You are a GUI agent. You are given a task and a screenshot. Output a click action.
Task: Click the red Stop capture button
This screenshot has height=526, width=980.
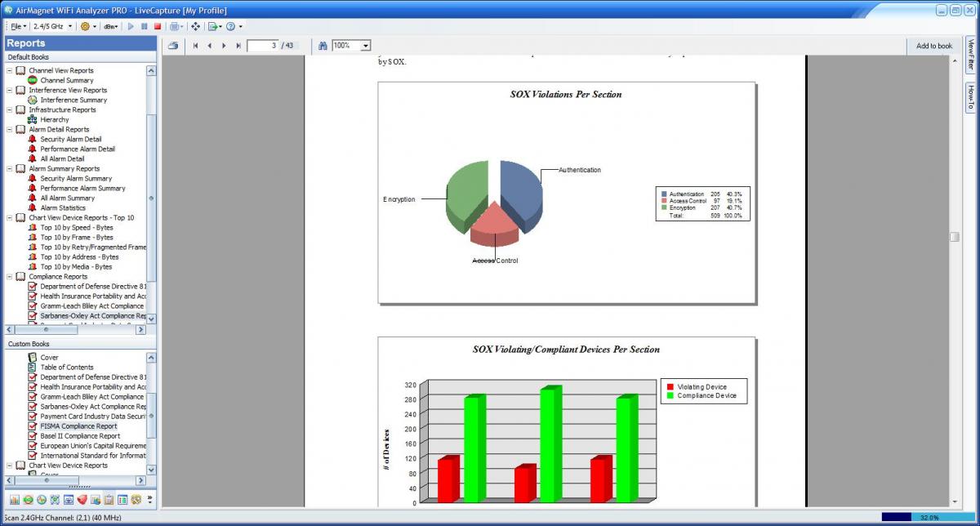(158, 27)
